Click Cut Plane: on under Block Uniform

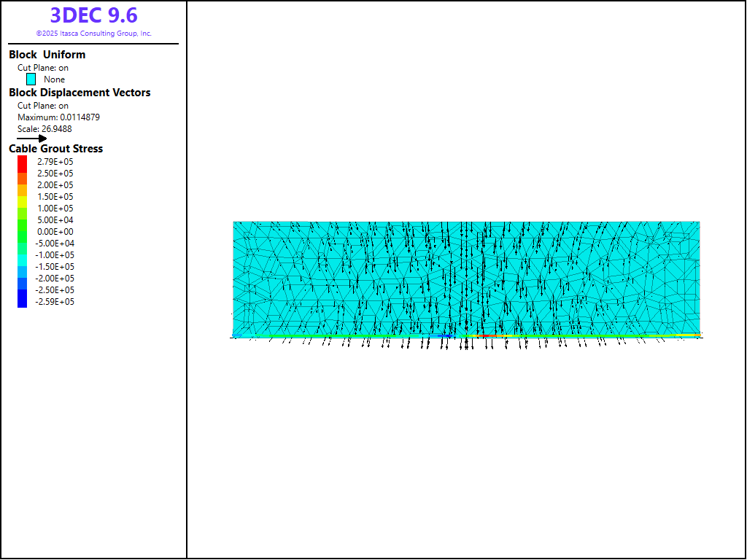(43, 68)
